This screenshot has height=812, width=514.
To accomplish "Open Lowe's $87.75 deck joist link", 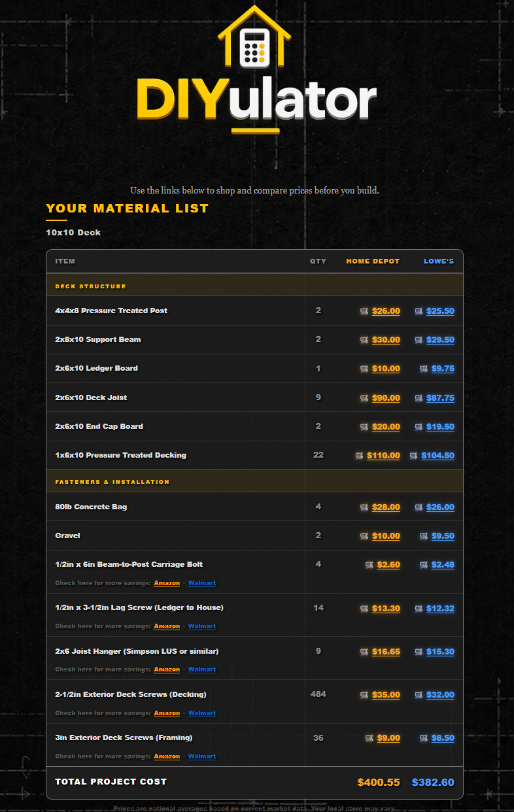I will point(440,398).
